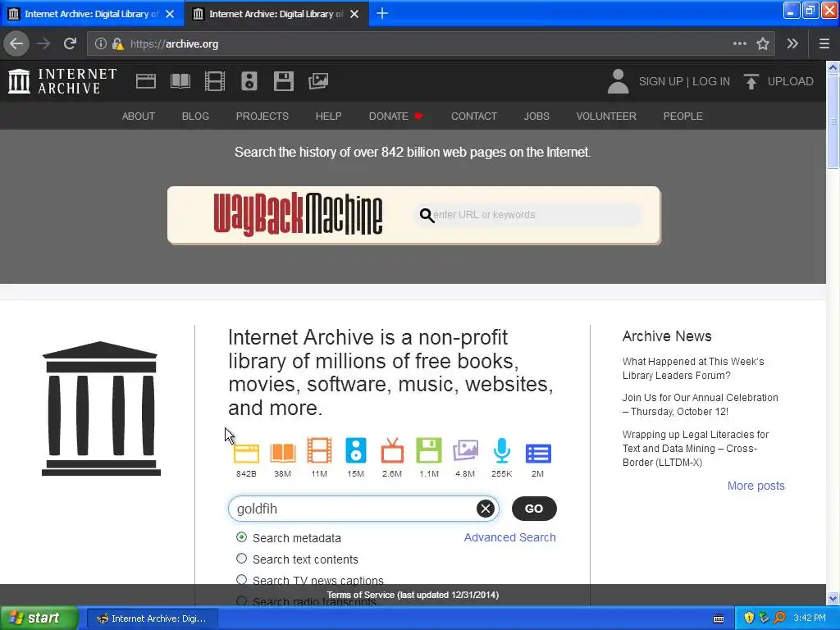The image size is (840, 630).
Task: Click the Wayback Machine search magnifier icon
Action: [x=427, y=216]
